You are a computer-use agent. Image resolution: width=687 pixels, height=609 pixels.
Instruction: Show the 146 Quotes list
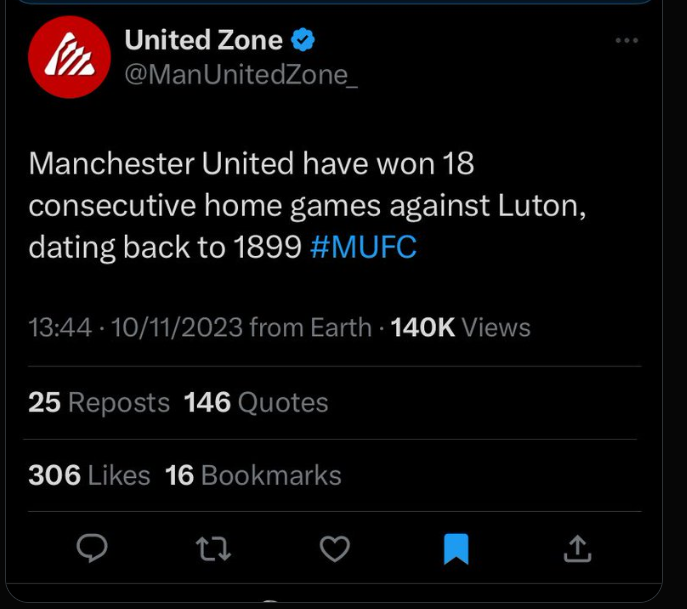(256, 402)
